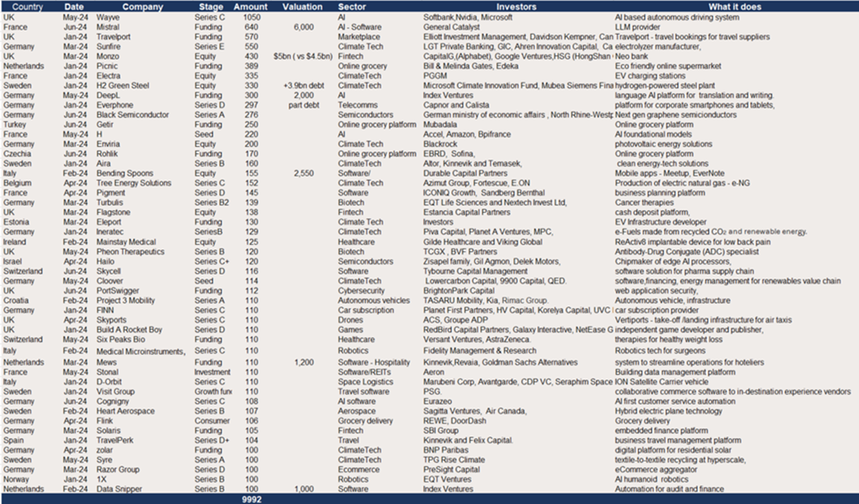Select the Build A Rocket Boy cell
Screen dimensions: 859x504
tap(129, 330)
